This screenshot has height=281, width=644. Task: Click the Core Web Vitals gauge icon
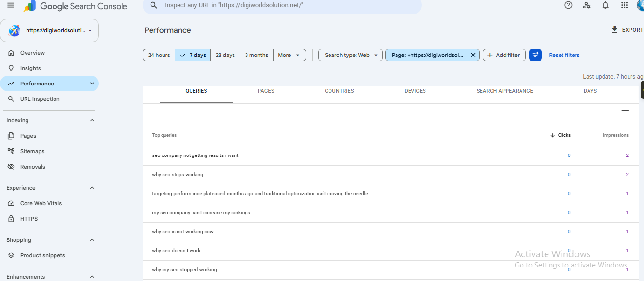point(11,203)
